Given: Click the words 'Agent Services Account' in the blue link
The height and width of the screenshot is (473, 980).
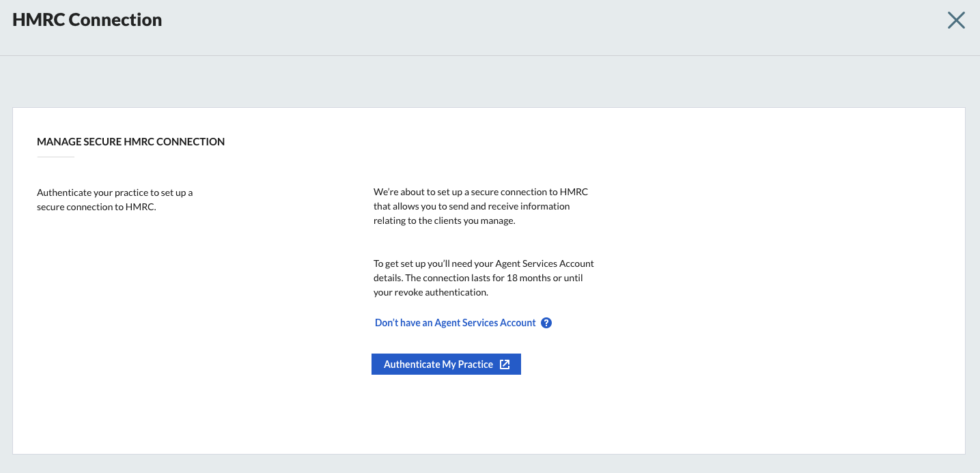Looking at the screenshot, I should (485, 323).
